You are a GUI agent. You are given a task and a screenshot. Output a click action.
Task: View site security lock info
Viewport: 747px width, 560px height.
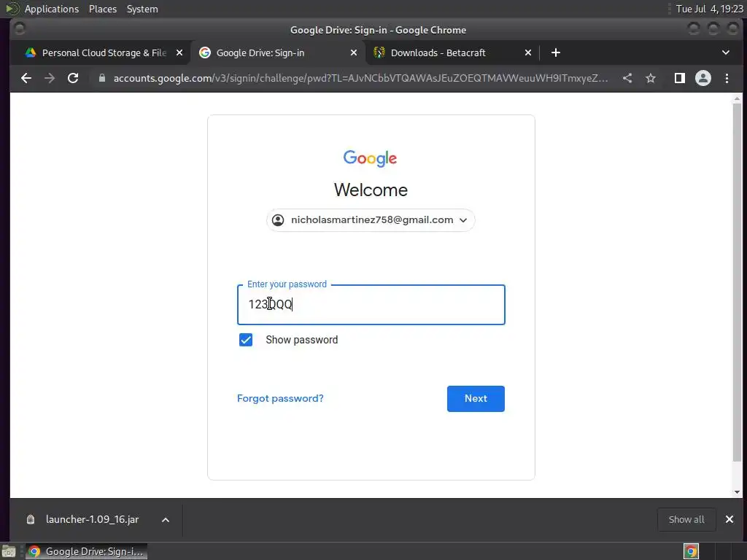click(101, 78)
